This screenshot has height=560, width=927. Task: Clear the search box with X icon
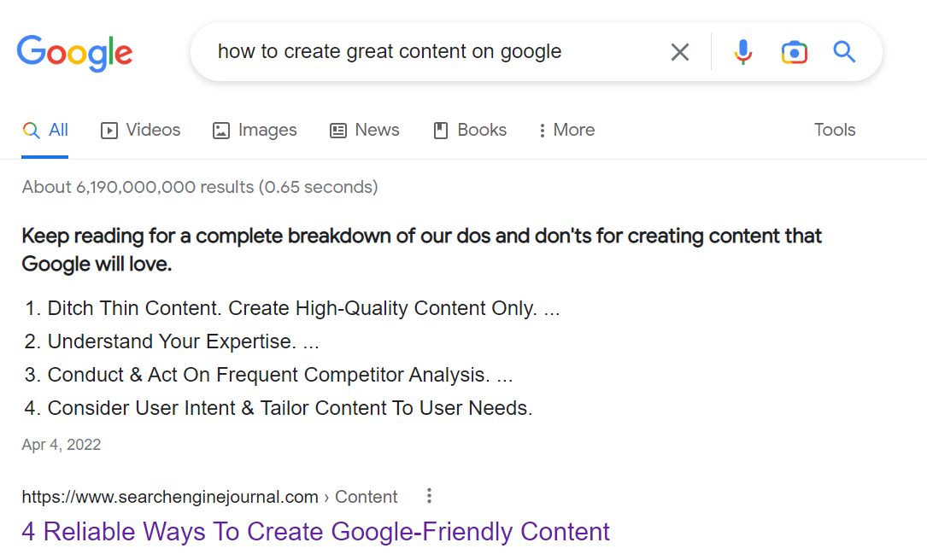click(680, 52)
